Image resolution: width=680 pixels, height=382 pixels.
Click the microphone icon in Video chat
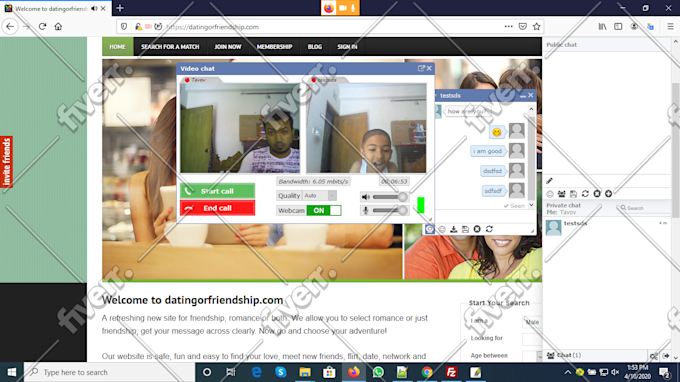coord(366,211)
